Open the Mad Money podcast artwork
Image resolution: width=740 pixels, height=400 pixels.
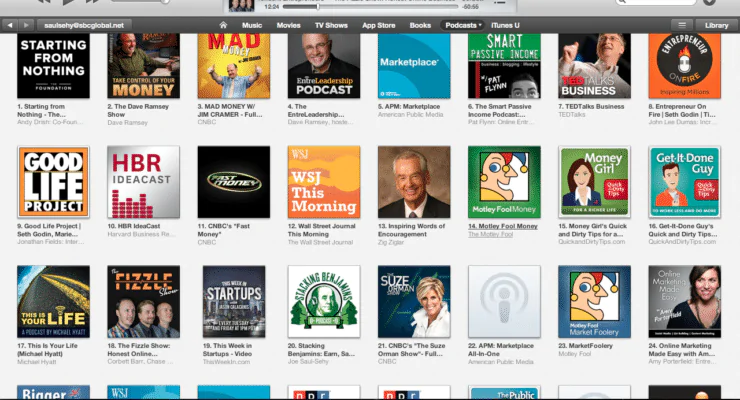point(234,66)
